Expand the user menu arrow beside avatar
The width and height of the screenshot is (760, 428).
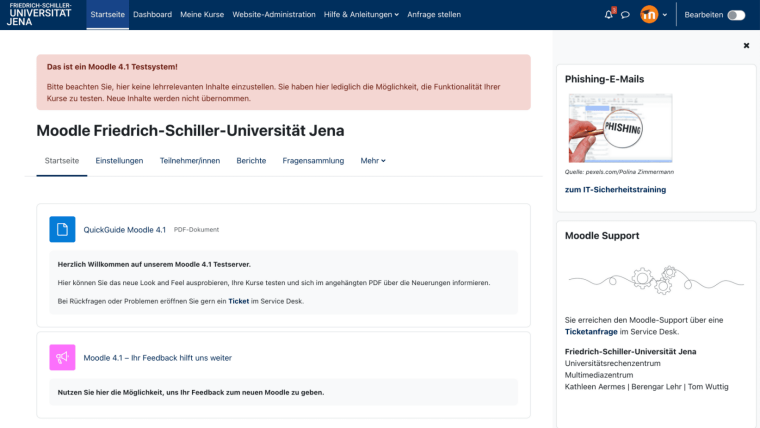click(x=665, y=15)
